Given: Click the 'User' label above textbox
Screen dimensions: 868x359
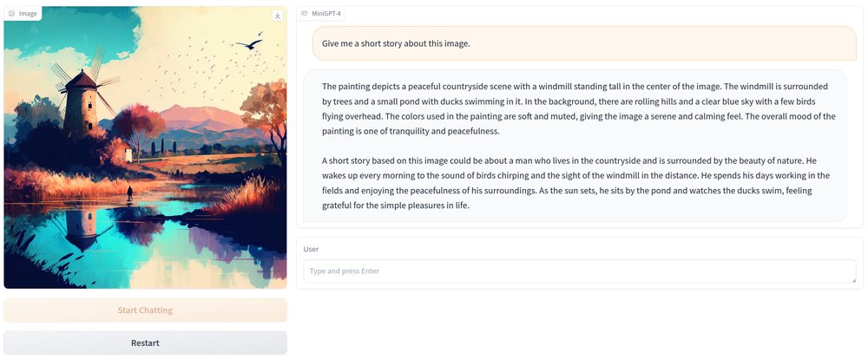Looking at the screenshot, I should [311, 249].
